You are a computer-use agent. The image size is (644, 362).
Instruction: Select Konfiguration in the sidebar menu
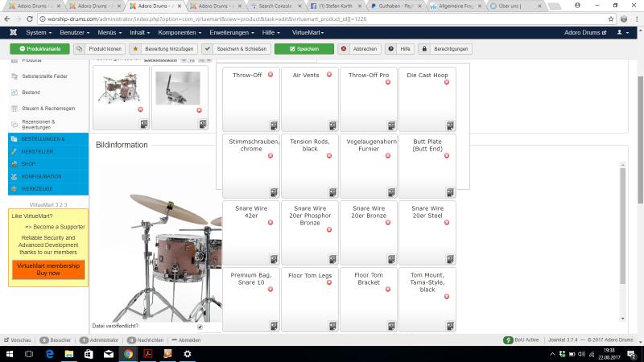(40, 176)
